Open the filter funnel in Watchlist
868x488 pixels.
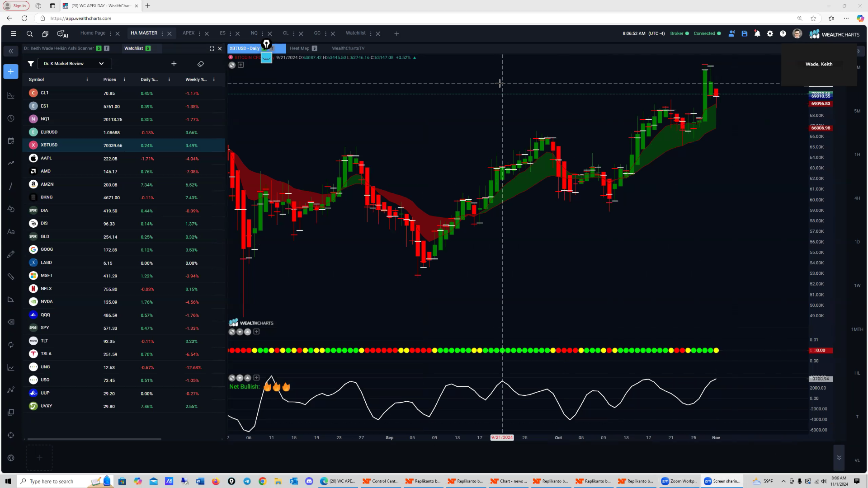coord(31,64)
